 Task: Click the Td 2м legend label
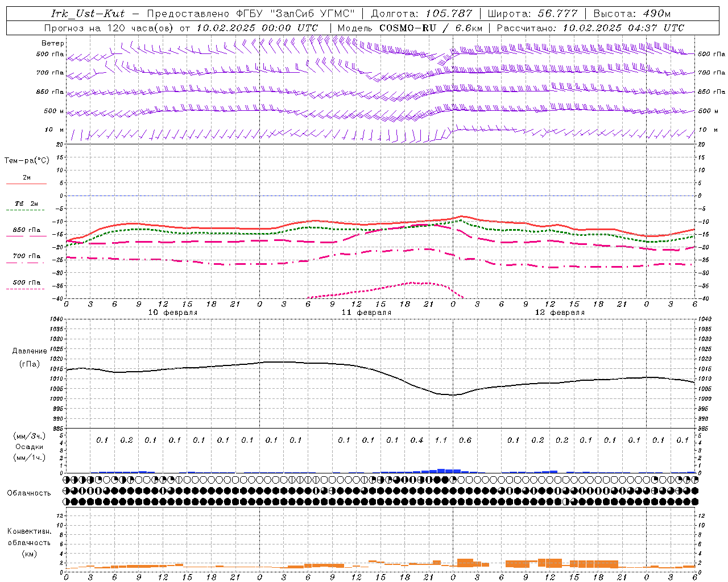(x=26, y=203)
